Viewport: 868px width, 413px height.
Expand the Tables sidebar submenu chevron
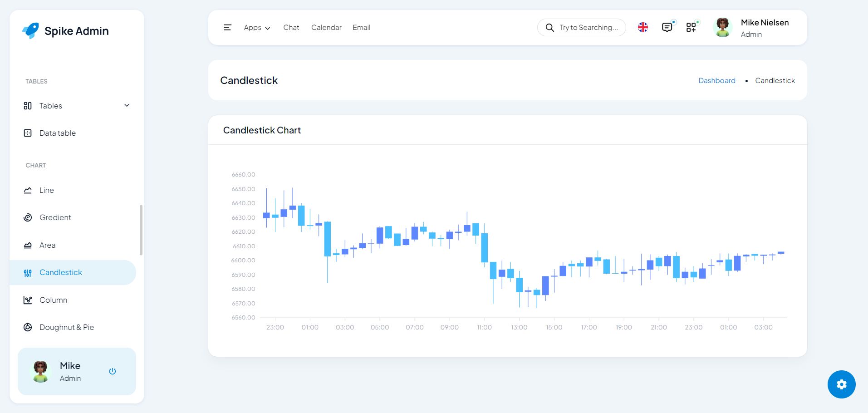tap(127, 106)
